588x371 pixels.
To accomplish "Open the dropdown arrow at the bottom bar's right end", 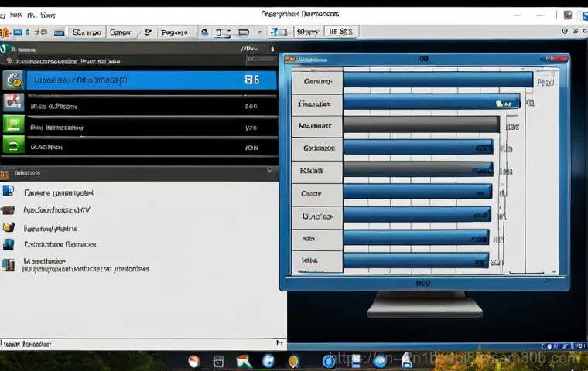I will 277,342.
